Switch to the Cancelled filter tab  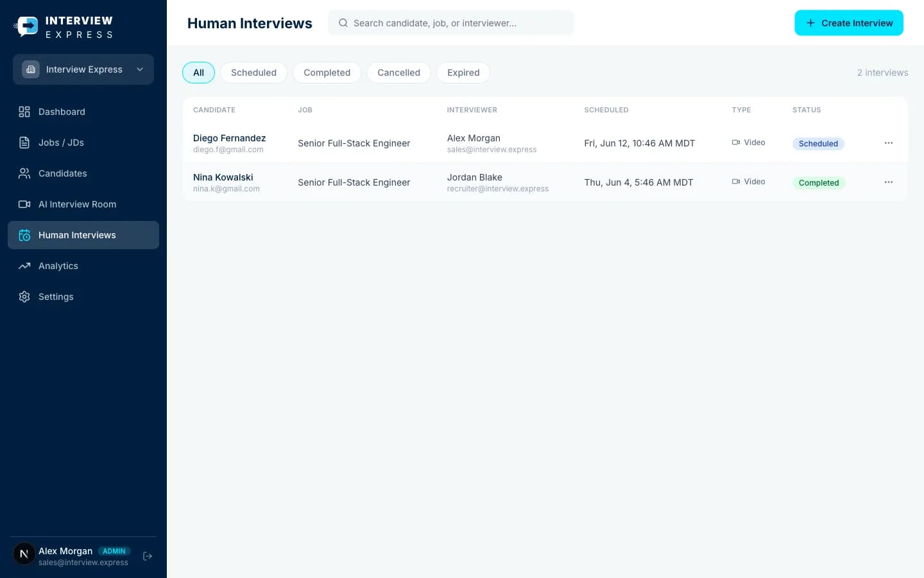[398, 73]
